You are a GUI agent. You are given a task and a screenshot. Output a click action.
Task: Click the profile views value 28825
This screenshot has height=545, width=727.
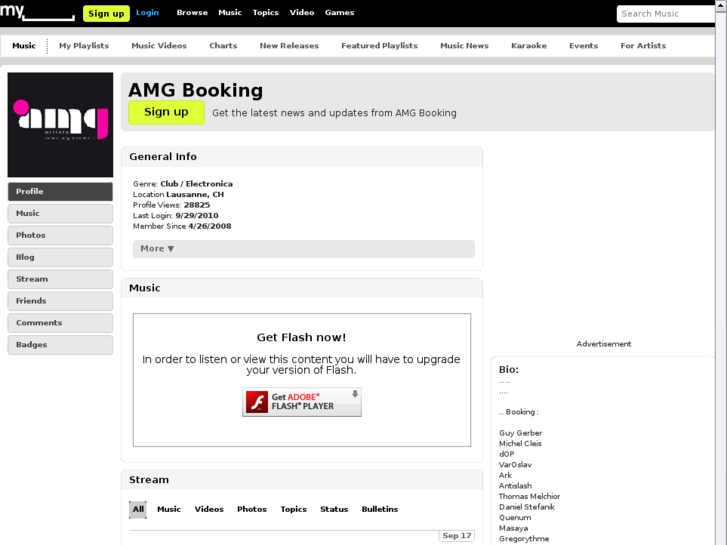[197, 205]
